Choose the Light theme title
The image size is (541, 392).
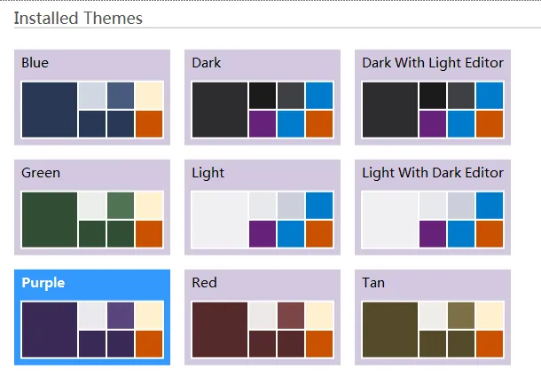click(x=208, y=173)
